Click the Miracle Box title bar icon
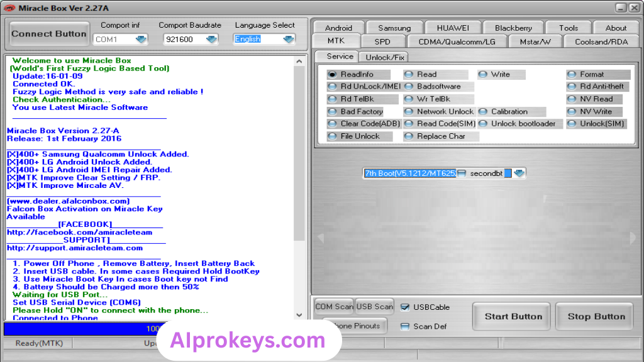 pyautogui.click(x=9, y=8)
